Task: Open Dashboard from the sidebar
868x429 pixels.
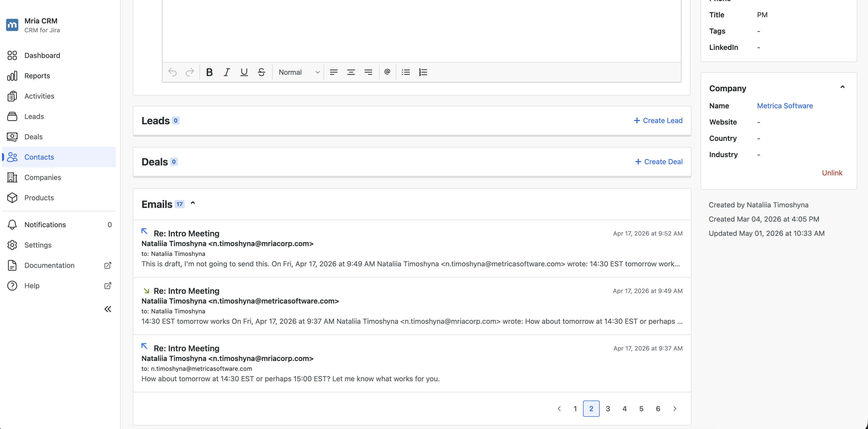Action: tap(59, 55)
